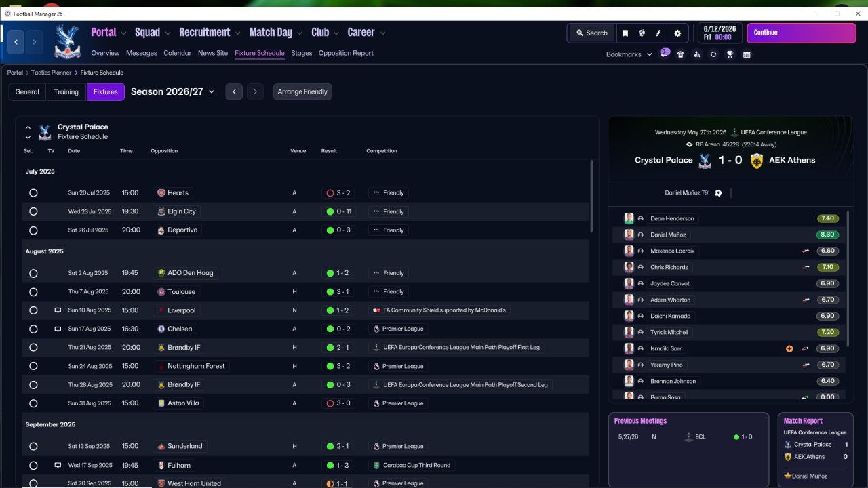This screenshot has width=868, height=488.
Task: Go forward with the history forward arrow
Action: tap(35, 42)
